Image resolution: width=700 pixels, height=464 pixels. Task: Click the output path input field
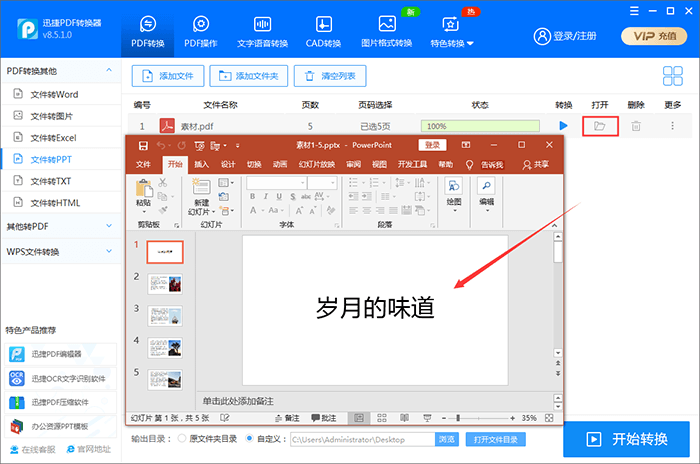pos(362,439)
